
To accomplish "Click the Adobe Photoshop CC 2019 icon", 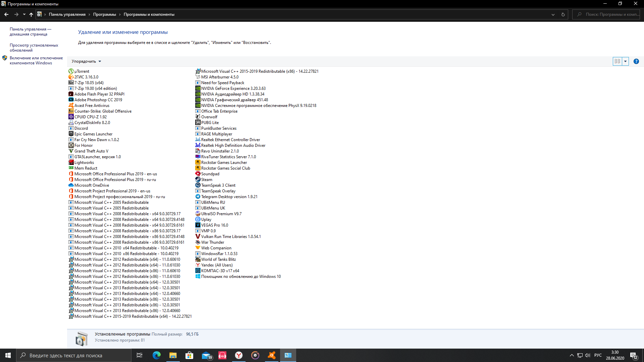I will pyautogui.click(x=71, y=100).
